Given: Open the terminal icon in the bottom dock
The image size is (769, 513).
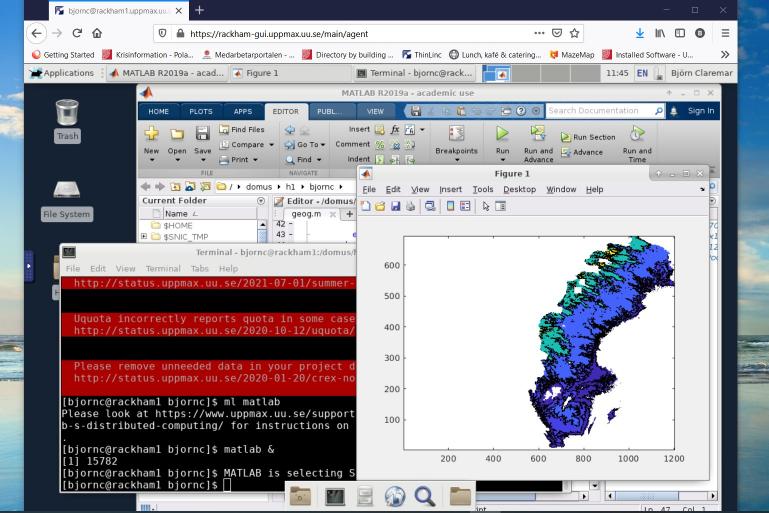Looking at the screenshot, I should click(x=335, y=497).
